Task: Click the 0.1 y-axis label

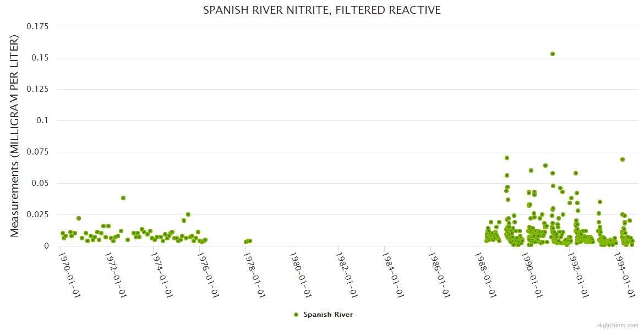Action: (x=42, y=120)
